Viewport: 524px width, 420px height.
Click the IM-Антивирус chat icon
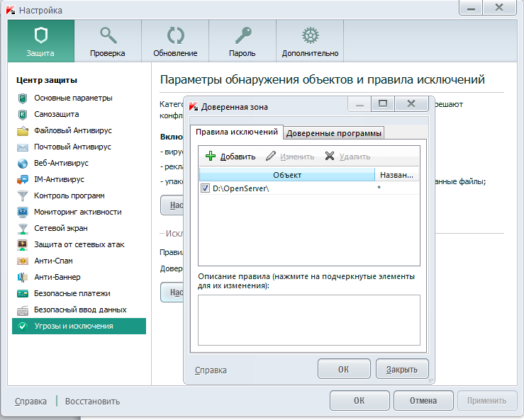click(x=23, y=180)
